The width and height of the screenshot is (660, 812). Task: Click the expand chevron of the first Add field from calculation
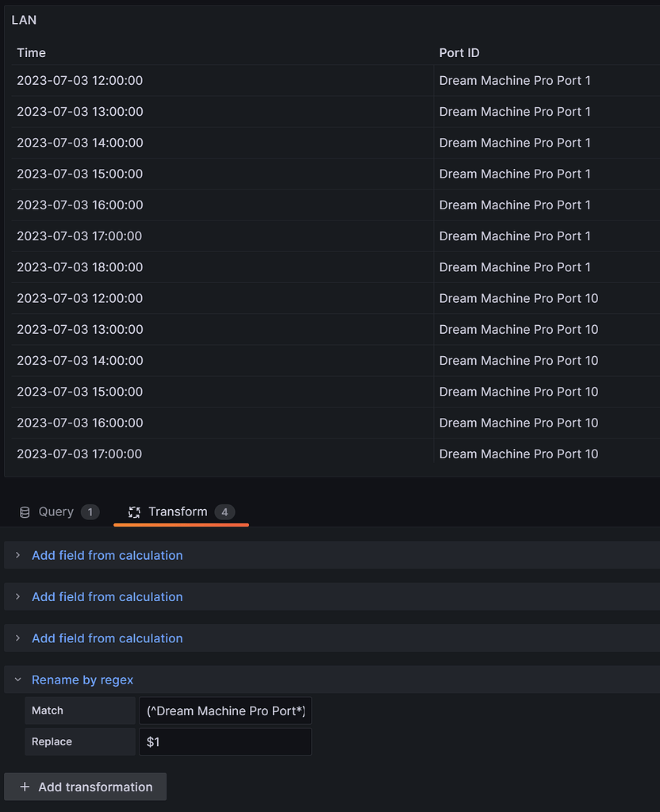click(x=17, y=555)
